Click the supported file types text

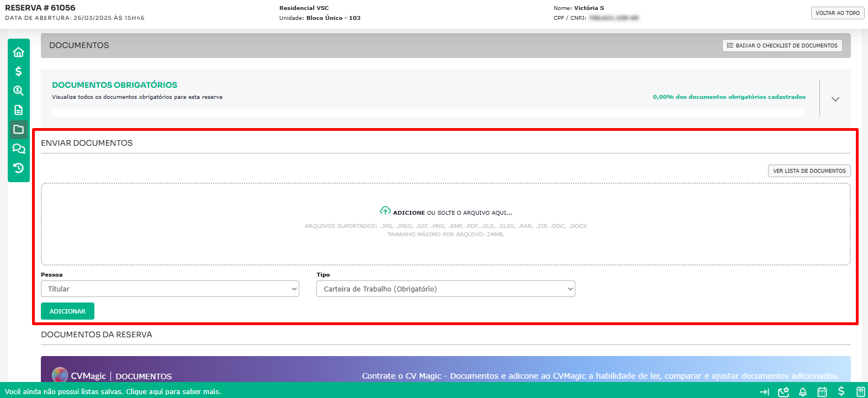[446, 226]
